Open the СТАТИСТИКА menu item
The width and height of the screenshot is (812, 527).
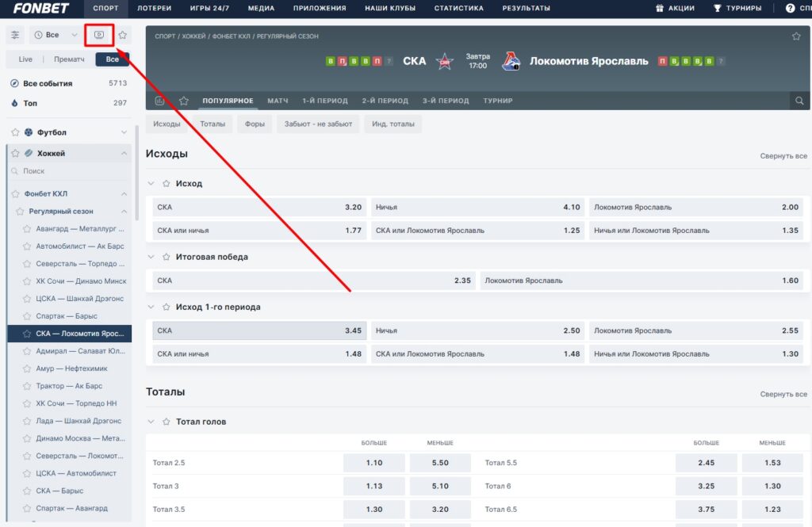tap(458, 8)
